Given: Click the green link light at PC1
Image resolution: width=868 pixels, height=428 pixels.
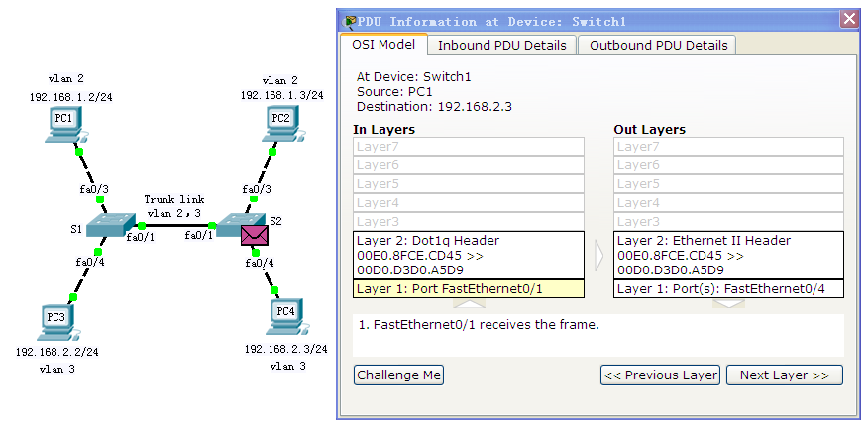Looking at the screenshot, I should coord(79,152).
